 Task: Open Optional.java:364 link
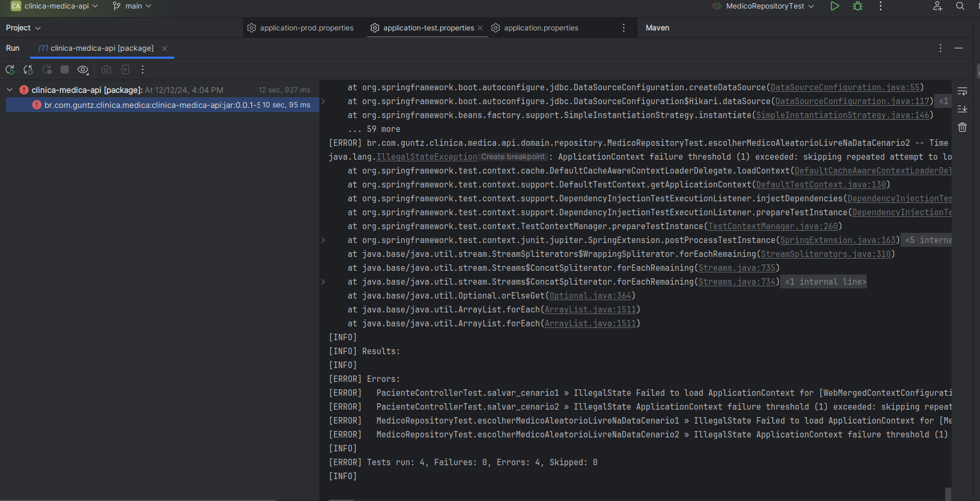590,295
